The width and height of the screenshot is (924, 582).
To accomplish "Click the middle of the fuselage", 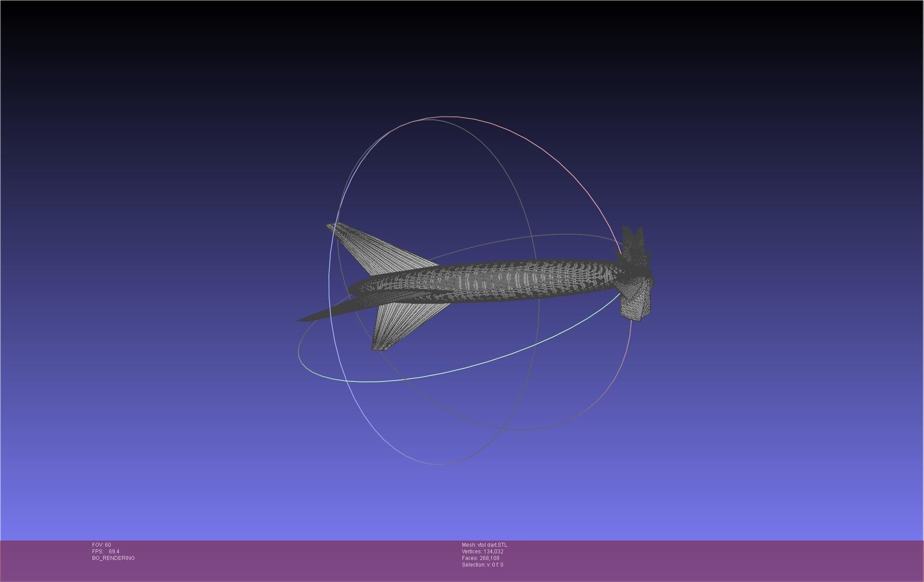I will pos(485,282).
